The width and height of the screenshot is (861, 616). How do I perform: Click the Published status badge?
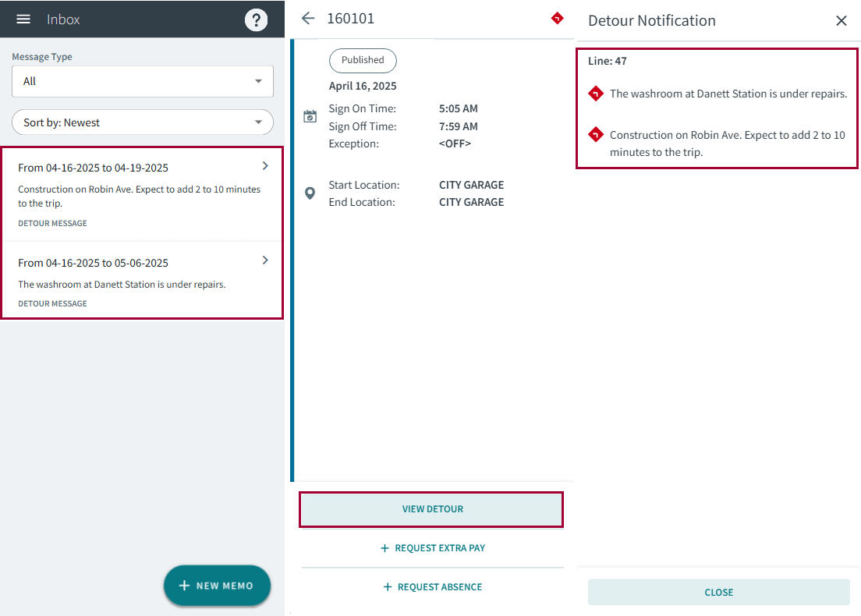coord(363,60)
